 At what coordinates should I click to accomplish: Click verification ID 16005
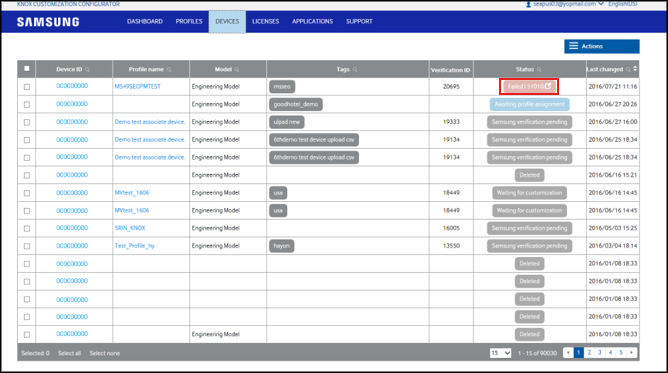click(451, 228)
